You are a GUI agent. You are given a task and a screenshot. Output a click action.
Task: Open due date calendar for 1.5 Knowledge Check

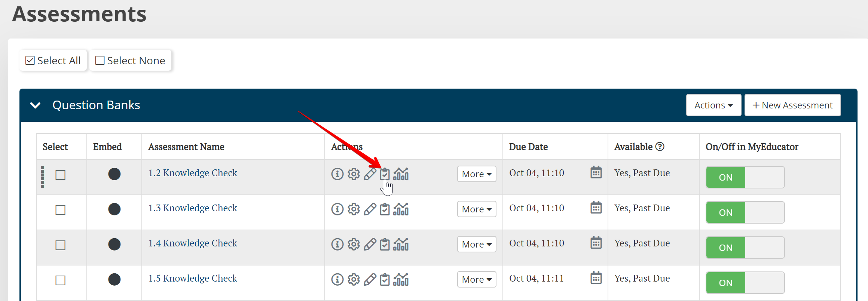click(x=596, y=278)
